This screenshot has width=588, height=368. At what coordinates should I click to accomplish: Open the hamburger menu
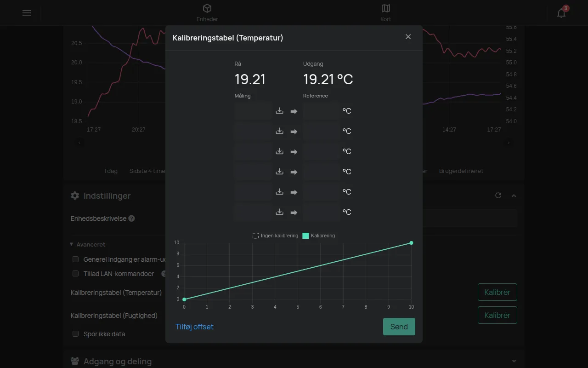coord(27,13)
